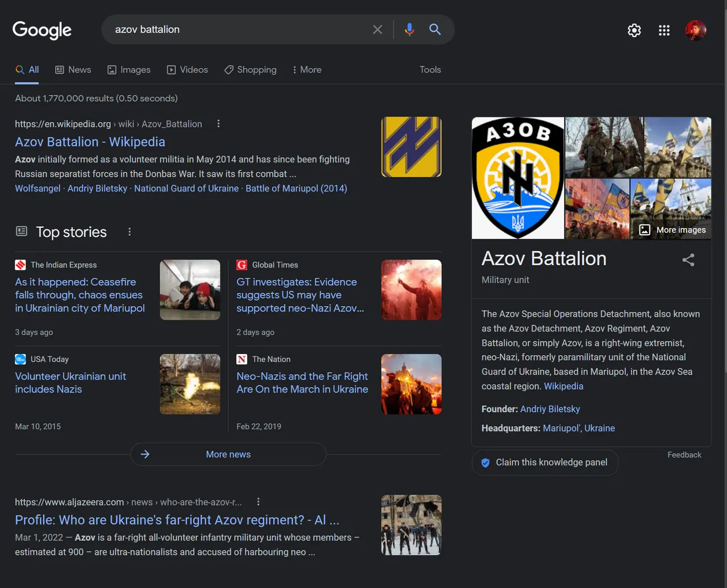Open options menu for Wikipedia result
The height and width of the screenshot is (588, 727).
[x=219, y=124]
